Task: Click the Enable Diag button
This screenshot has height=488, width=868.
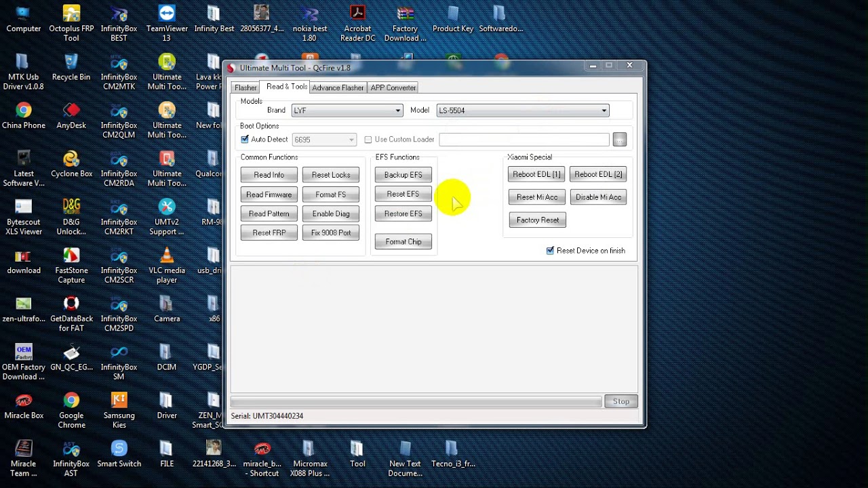Action: coord(331,213)
